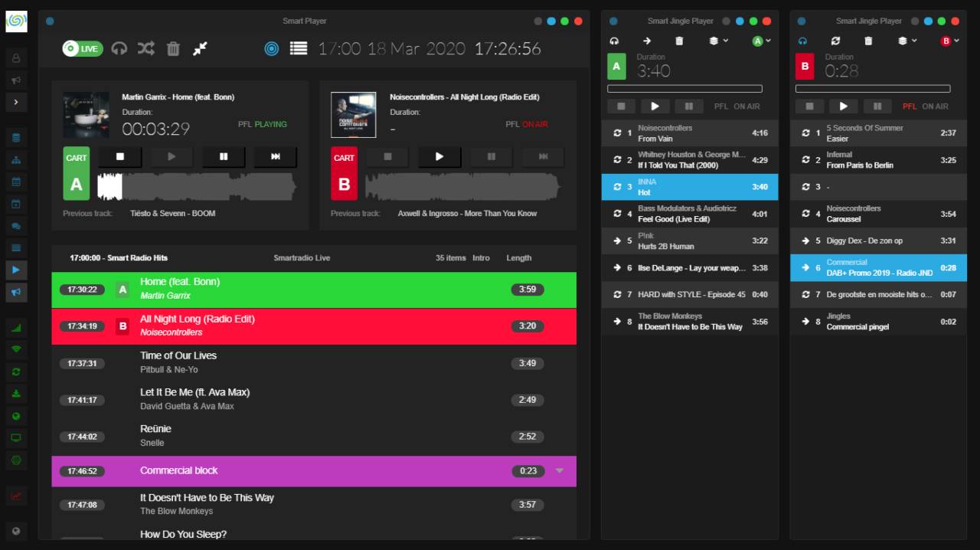980x550 pixels.
Task: Enable the headphone PFL icon on jingle player A
Action: tap(613, 40)
